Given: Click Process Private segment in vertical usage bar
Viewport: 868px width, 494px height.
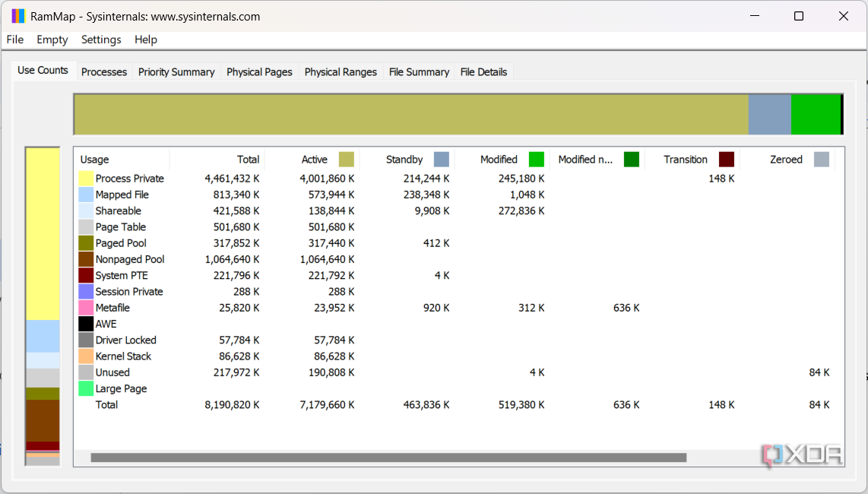Looking at the screenshot, I should tap(43, 234).
